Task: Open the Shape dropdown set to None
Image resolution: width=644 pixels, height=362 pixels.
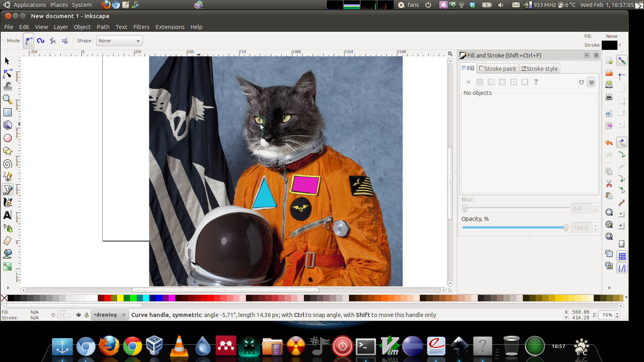Action: click(119, 41)
